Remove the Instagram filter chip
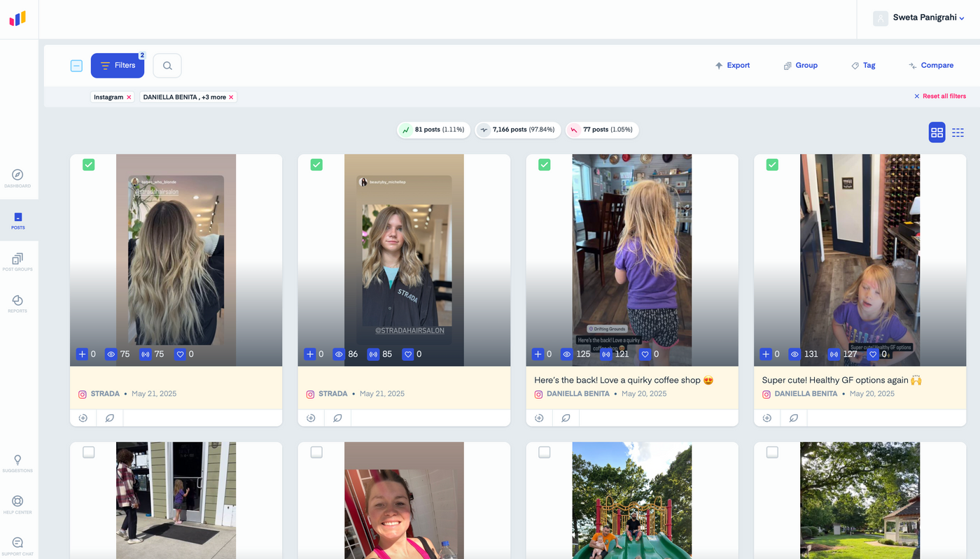 129,97
